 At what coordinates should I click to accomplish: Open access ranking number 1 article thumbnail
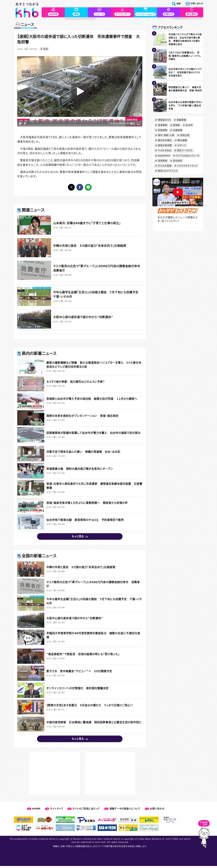pyautogui.click(x=160, y=39)
